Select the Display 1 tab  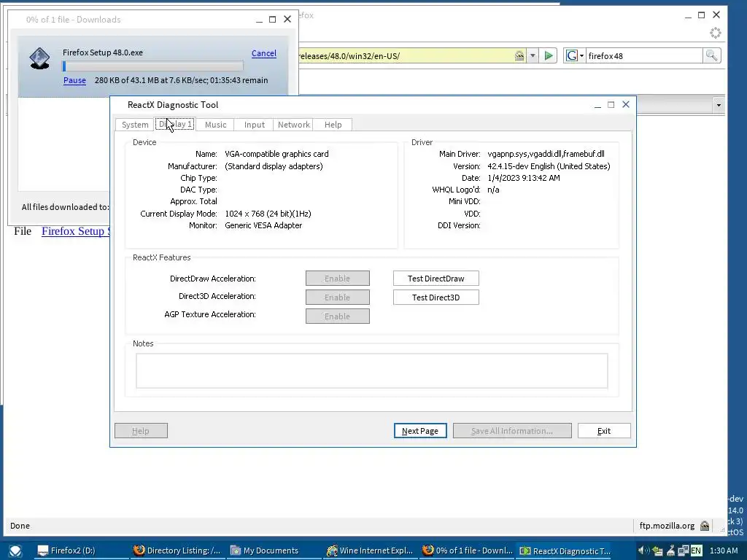[175, 124]
